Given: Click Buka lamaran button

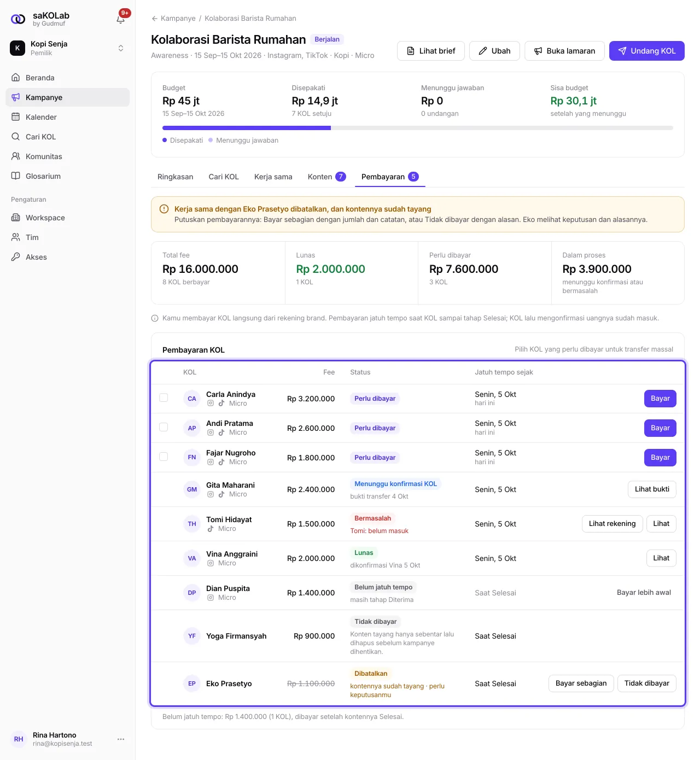Looking at the screenshot, I should tap(564, 51).
